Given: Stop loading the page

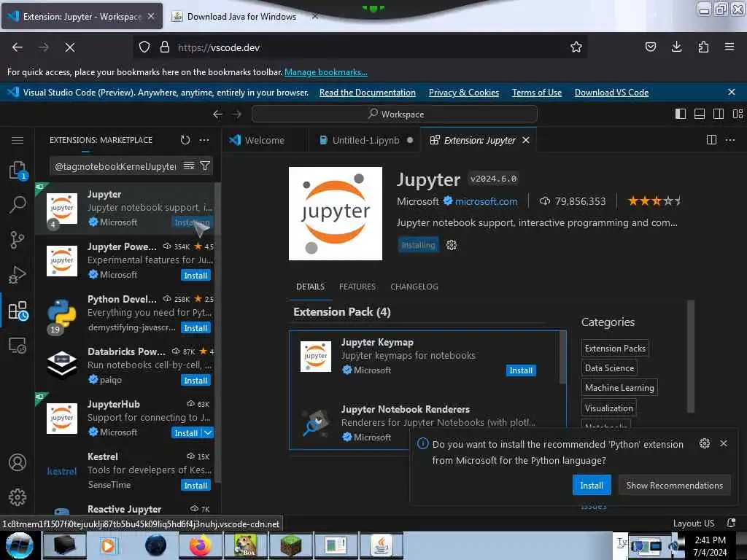Looking at the screenshot, I should click(x=70, y=47).
